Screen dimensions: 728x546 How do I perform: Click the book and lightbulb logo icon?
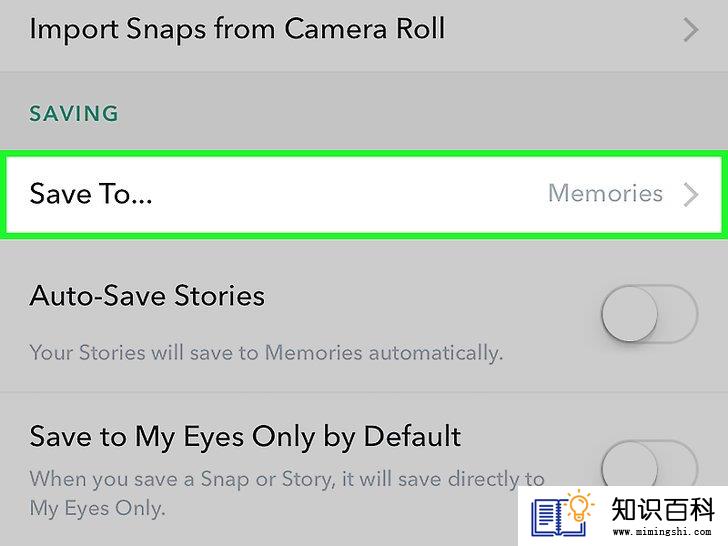tap(562, 514)
